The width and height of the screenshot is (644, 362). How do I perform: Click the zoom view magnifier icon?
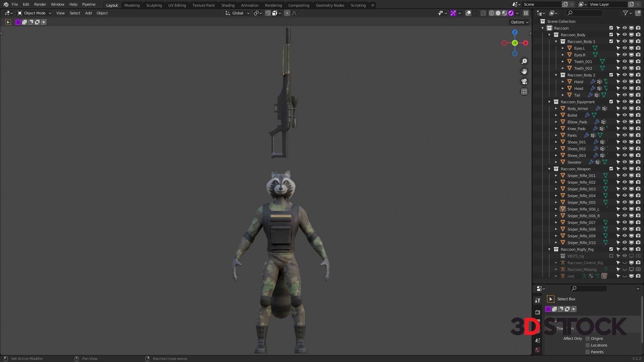(524, 61)
